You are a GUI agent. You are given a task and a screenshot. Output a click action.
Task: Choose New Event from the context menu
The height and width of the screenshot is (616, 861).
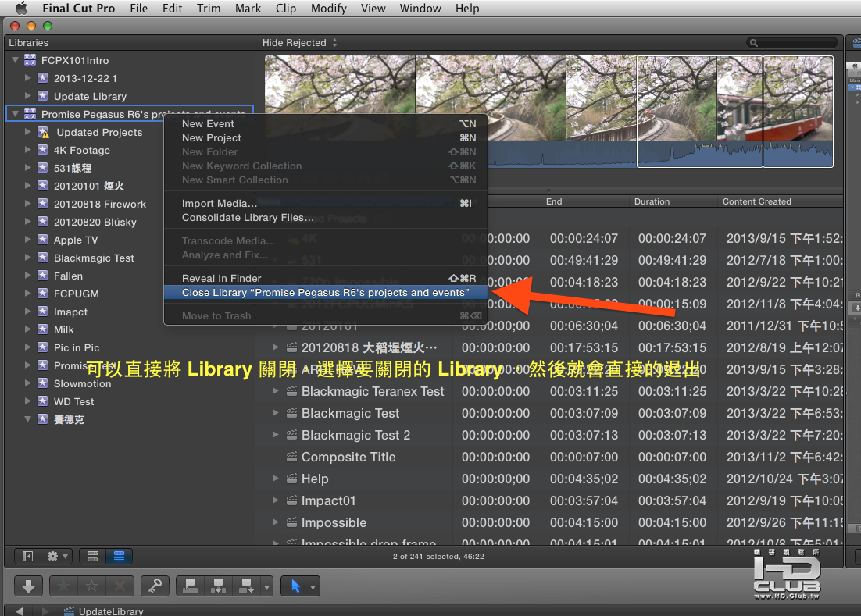click(x=326, y=123)
